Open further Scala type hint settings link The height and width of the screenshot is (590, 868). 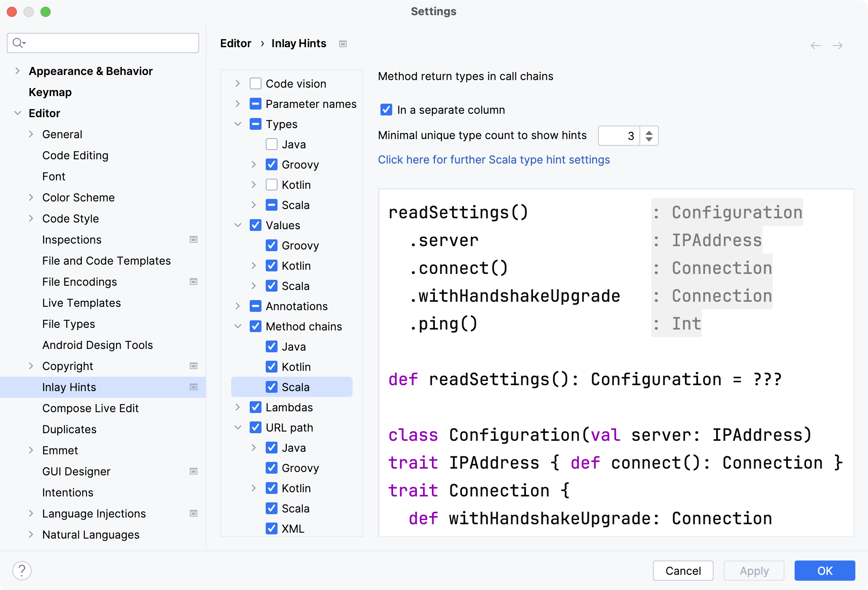click(493, 159)
